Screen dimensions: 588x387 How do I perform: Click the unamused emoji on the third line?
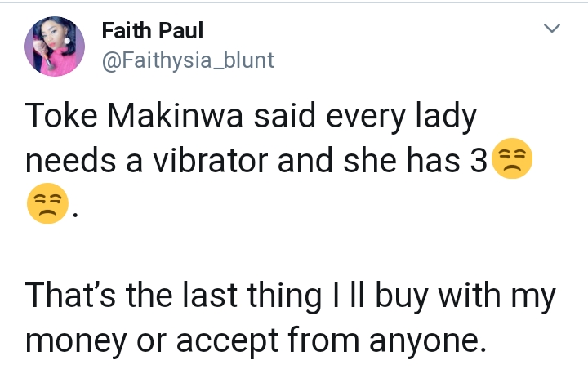point(47,204)
